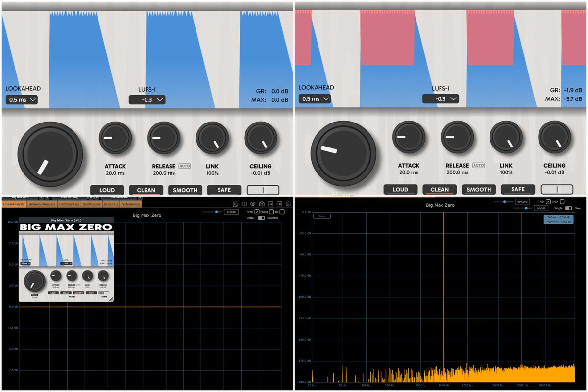
Task: Click the LR channel icon
Action: click(x=279, y=204)
